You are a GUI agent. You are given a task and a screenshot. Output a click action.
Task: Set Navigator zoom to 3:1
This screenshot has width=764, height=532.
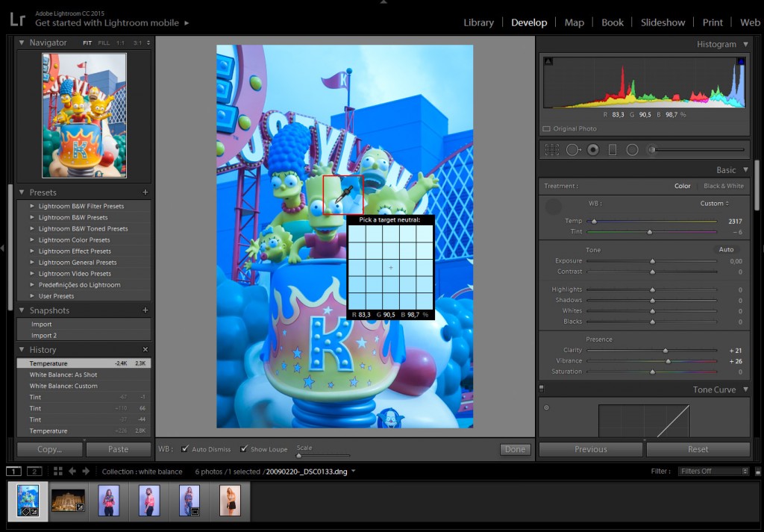[x=138, y=43]
